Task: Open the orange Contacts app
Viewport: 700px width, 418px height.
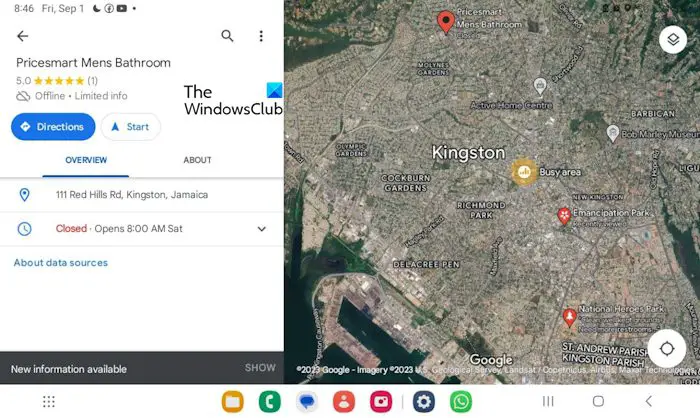Action: pyautogui.click(x=344, y=401)
